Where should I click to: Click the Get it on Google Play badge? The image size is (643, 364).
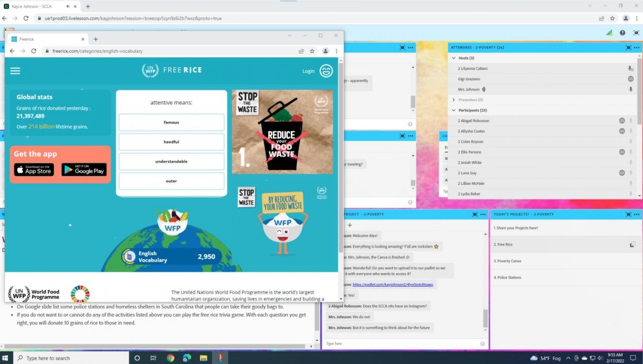(84, 170)
